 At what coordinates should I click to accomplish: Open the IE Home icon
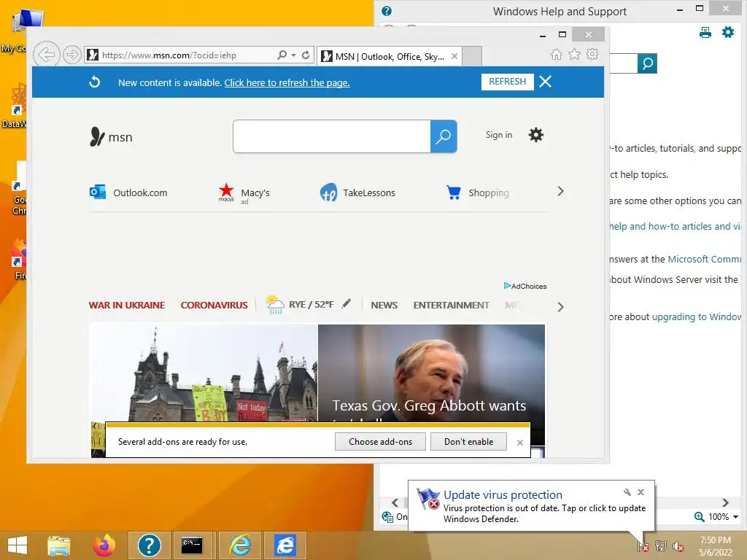tap(557, 54)
